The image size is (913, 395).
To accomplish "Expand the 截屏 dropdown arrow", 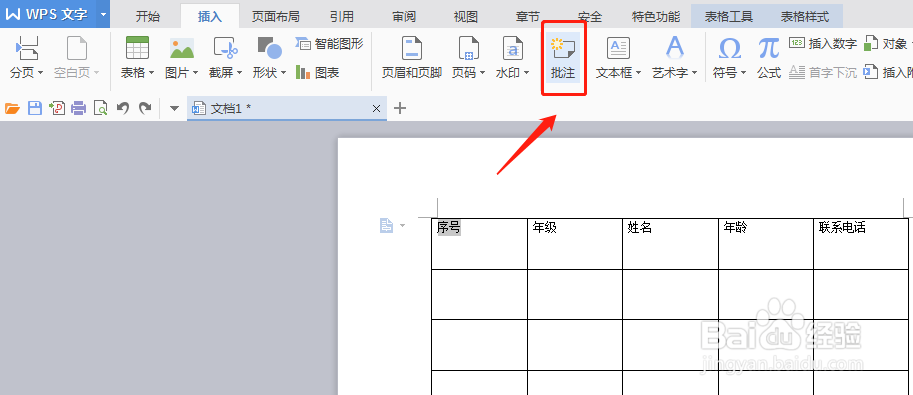I will click(x=239, y=73).
